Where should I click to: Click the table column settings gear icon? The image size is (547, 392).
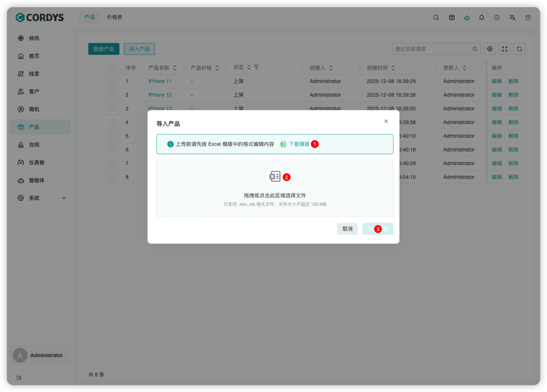click(x=490, y=49)
